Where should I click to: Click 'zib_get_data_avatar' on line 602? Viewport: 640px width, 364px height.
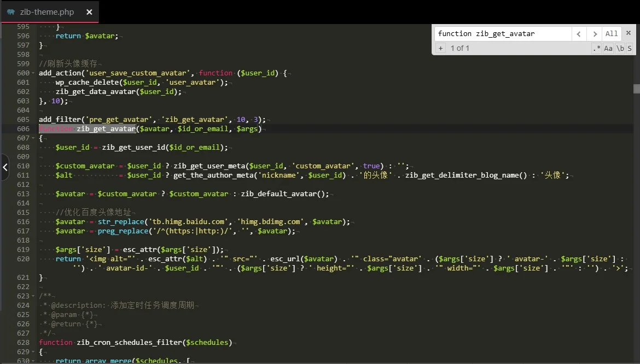coord(96,92)
